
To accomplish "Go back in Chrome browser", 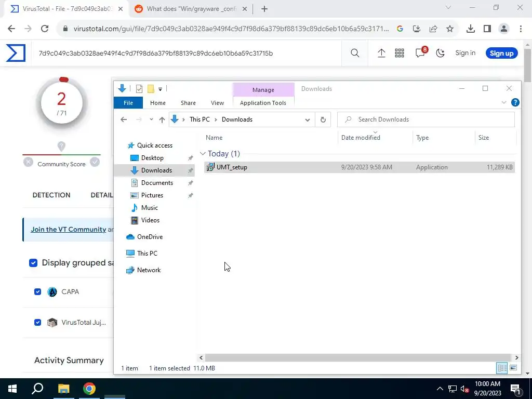I will point(11,29).
